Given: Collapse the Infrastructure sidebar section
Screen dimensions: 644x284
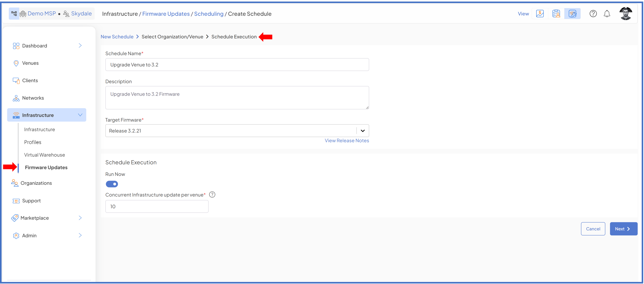Looking at the screenshot, I should [x=80, y=115].
